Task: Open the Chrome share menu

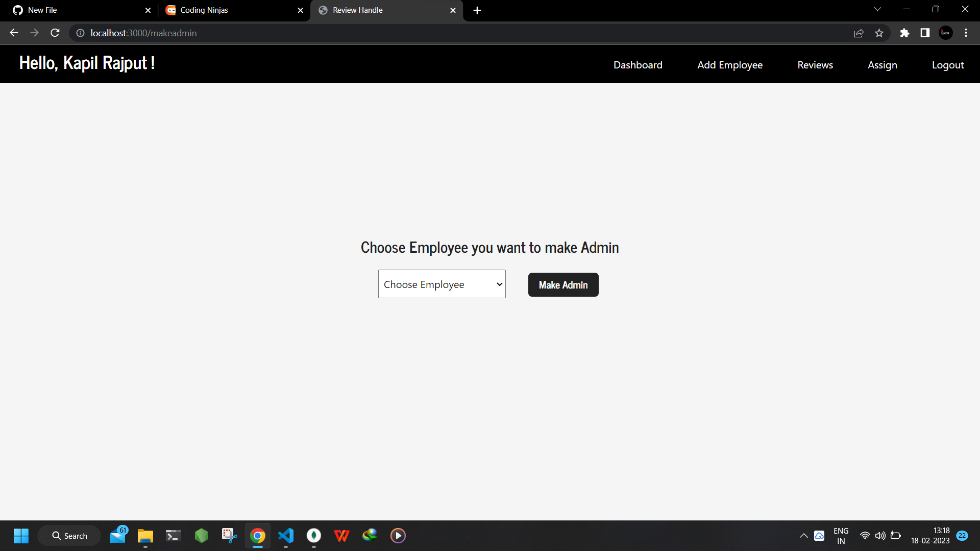Action: [859, 33]
